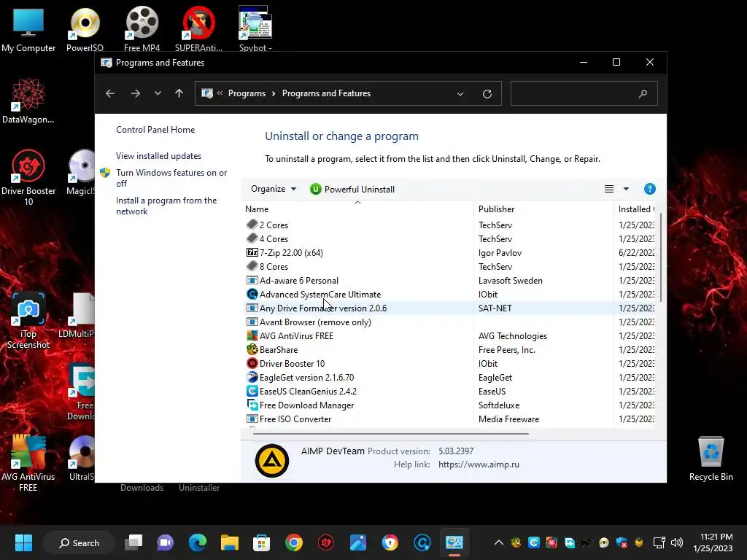This screenshot has height=560, width=747.
Task: Open View installed updates link
Action: (x=158, y=156)
